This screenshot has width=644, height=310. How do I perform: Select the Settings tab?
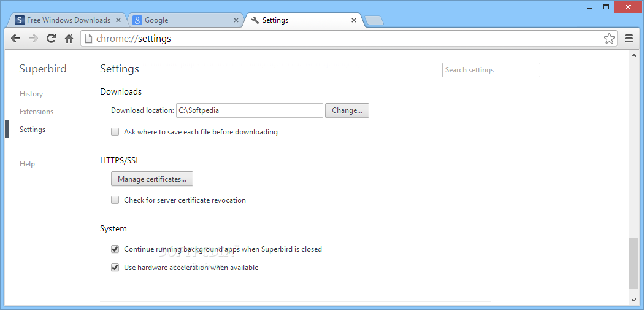303,20
